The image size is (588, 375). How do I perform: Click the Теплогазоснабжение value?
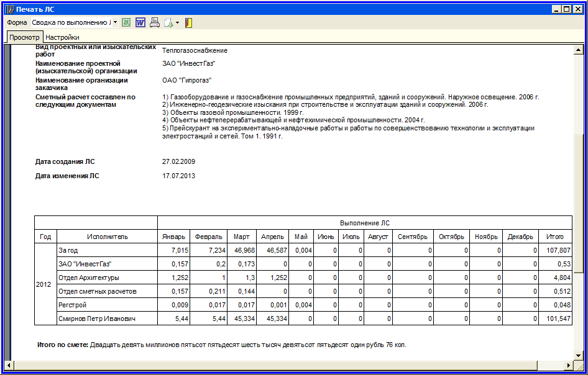(x=195, y=50)
